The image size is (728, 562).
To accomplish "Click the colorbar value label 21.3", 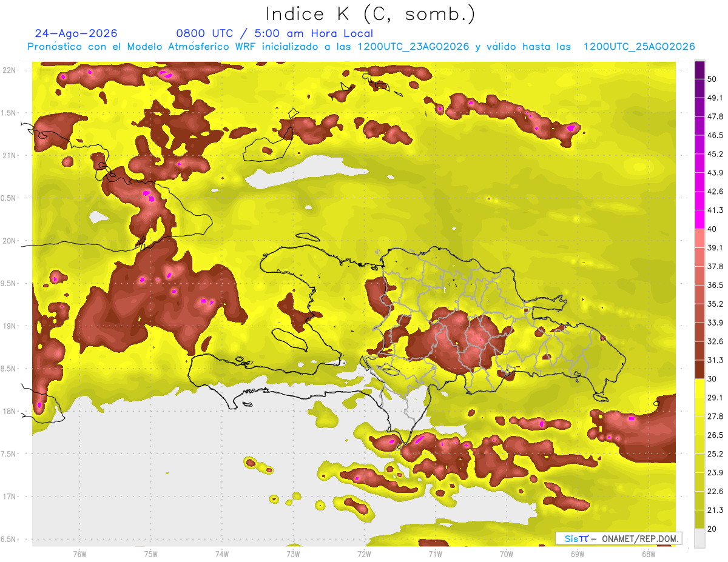I will pyautogui.click(x=715, y=510).
